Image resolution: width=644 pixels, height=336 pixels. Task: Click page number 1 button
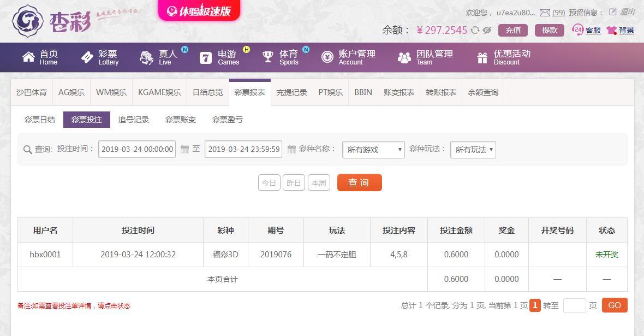click(535, 305)
